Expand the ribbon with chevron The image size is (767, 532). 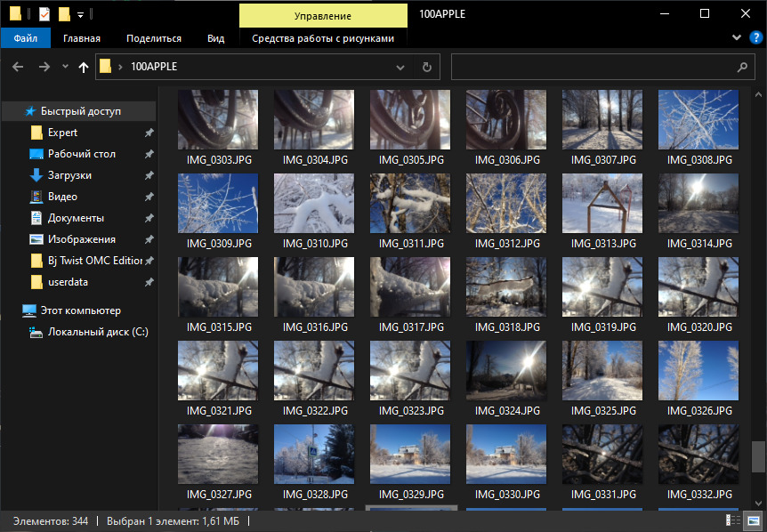coord(736,38)
